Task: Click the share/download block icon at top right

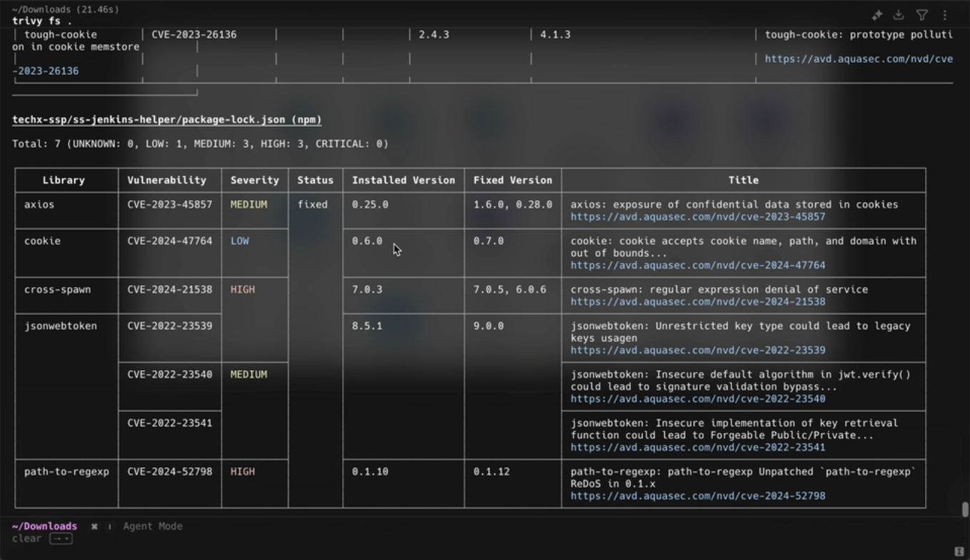Action: tap(899, 14)
